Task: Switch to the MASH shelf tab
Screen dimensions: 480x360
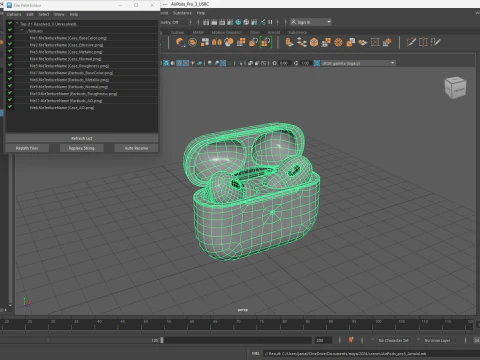Action: tap(198, 32)
